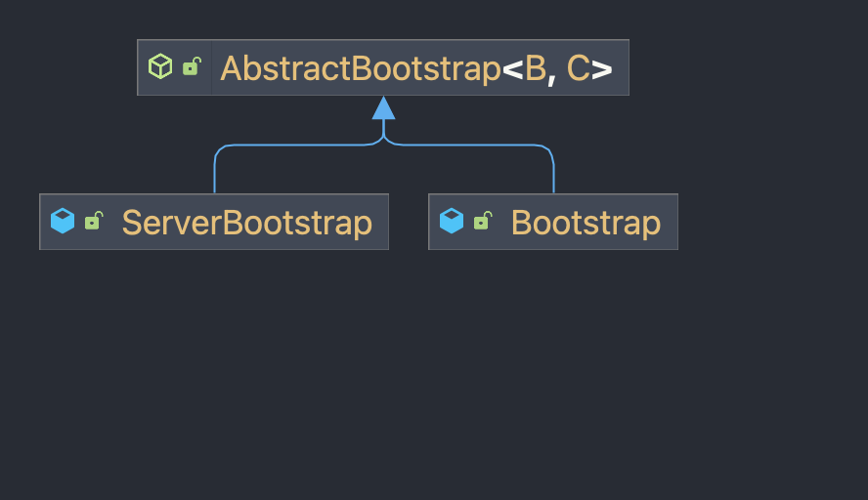
Task: Click the B type parameter in AbstractBootstrap
Action: (x=535, y=68)
